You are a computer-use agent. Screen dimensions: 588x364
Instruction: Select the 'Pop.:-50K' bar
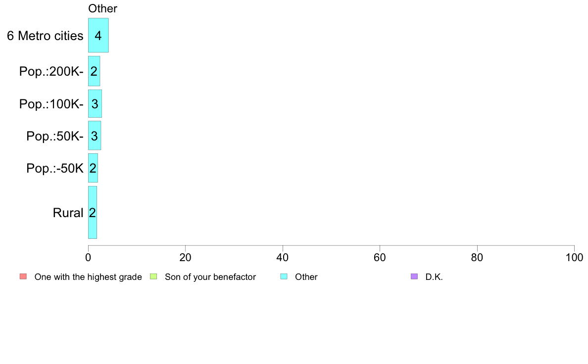pos(93,168)
